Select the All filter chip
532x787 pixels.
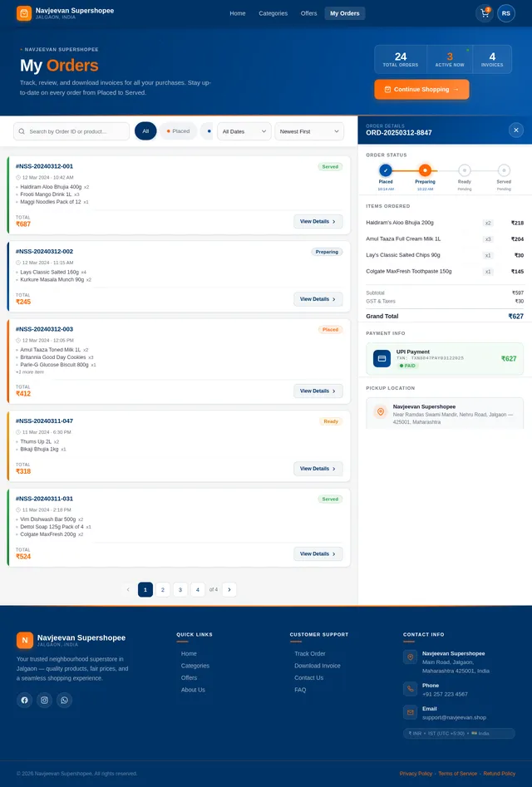click(x=145, y=131)
